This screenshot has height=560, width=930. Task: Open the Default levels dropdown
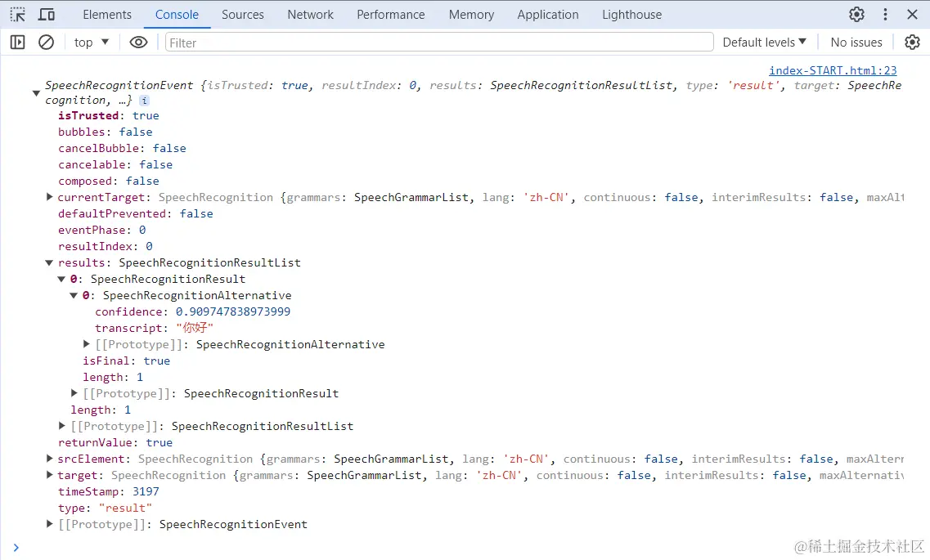click(765, 42)
